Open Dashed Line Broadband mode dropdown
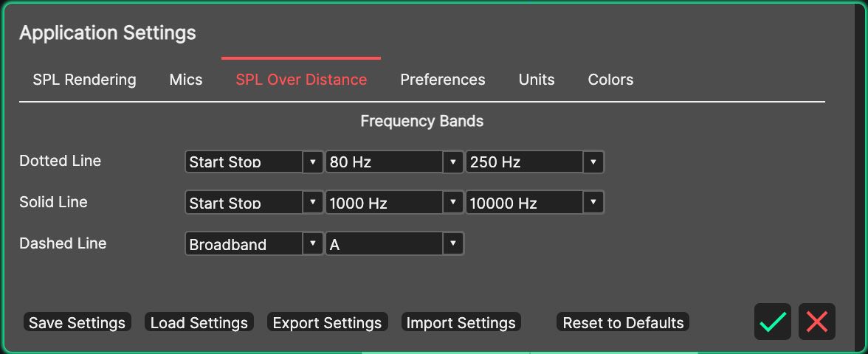 point(254,244)
